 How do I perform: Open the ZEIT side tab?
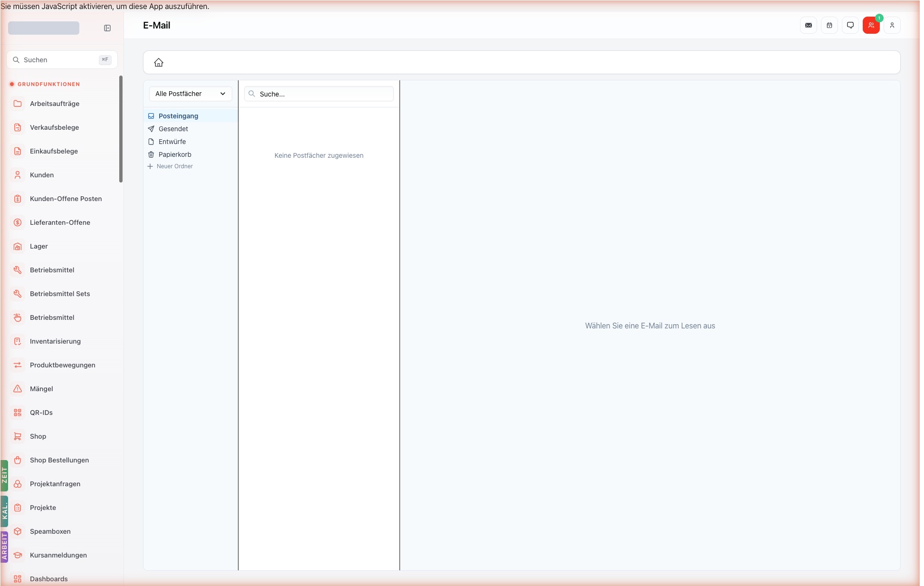tap(4, 475)
